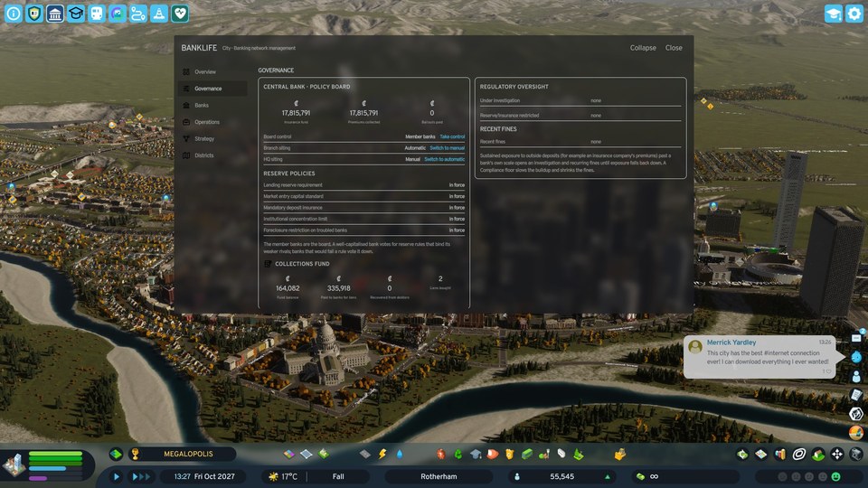Switch HQ siting to automatic

click(445, 159)
